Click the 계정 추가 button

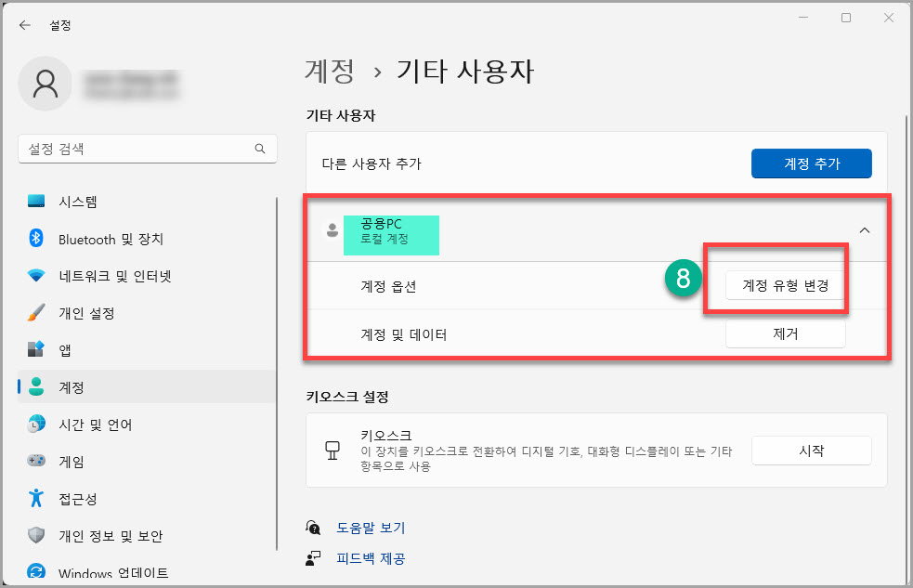coord(811,163)
